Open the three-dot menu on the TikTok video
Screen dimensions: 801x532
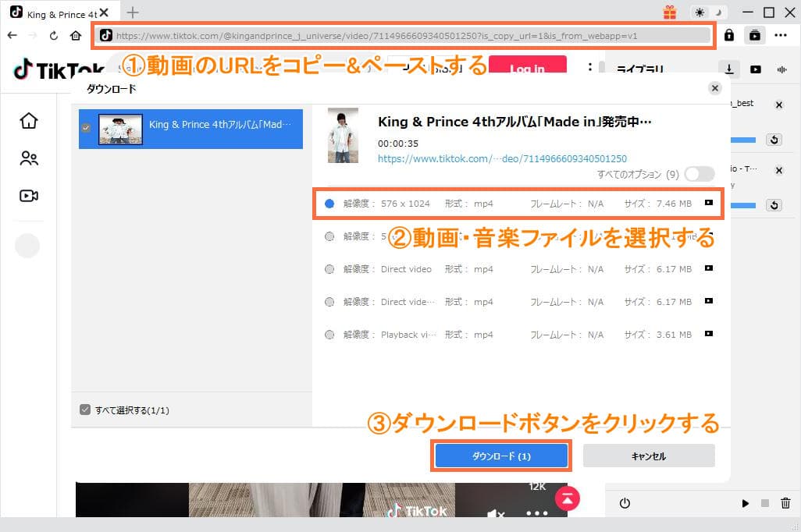537,512
